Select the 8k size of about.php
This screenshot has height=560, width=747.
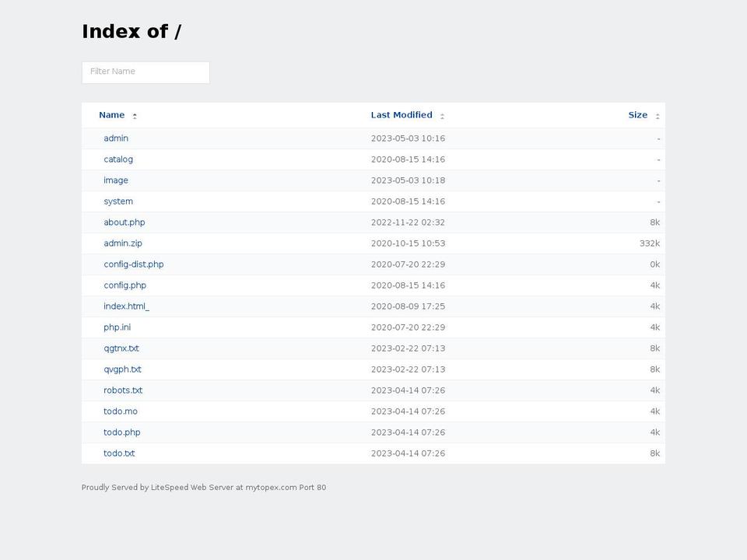tap(654, 222)
